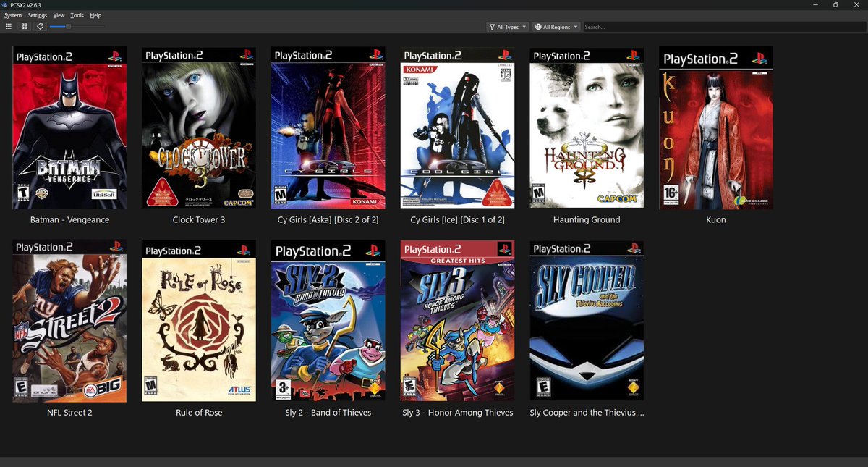
Task: Select the Sly 3 Honor Among Thieves cover
Action: pyautogui.click(x=457, y=321)
